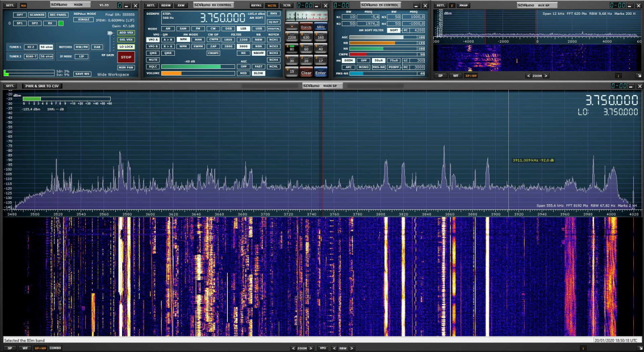Viewport: 644px width, 352px height.
Task: Click the info icon in AUX SP window
Action: 618,76
